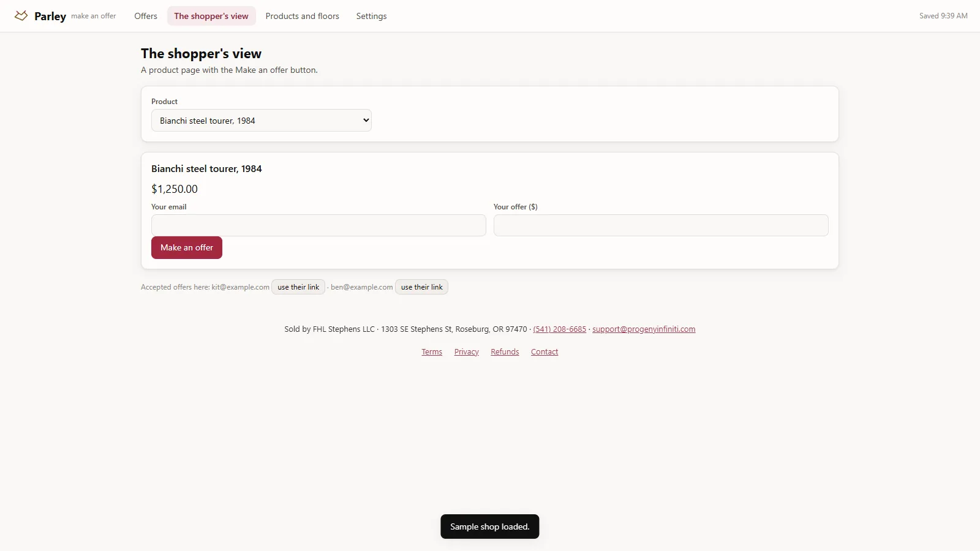Image resolution: width=980 pixels, height=551 pixels.
Task: Focus the Your offer ($) field
Action: [x=661, y=225]
